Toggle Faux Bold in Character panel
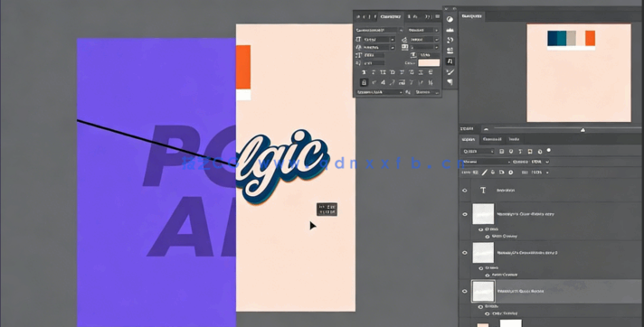 coord(364,72)
